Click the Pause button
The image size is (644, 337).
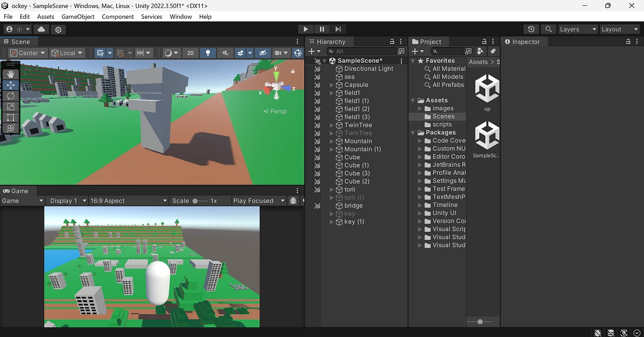[321, 29]
